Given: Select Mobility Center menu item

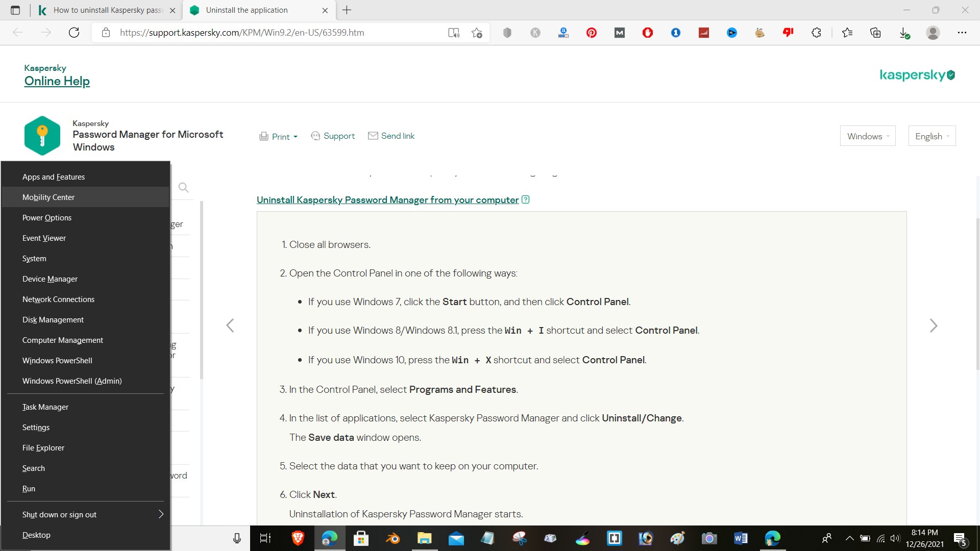Looking at the screenshot, I should [x=86, y=197].
